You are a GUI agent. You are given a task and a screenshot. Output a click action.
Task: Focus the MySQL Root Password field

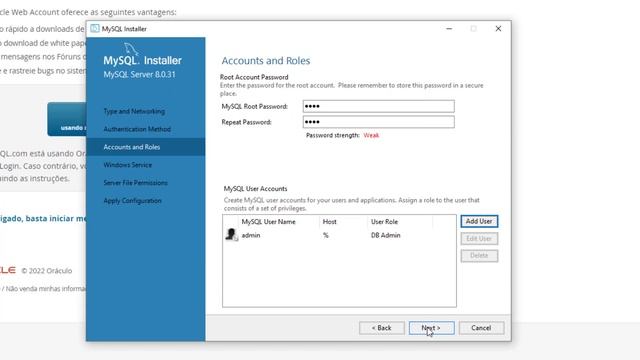[378, 106]
